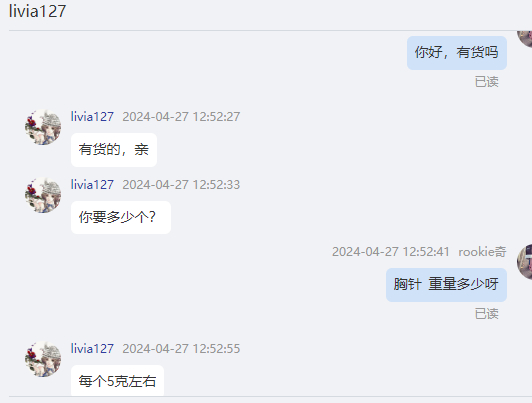Click livia127 avatar beside 有货的，亲 message
Screen dimensions: 532x403
click(x=43, y=127)
